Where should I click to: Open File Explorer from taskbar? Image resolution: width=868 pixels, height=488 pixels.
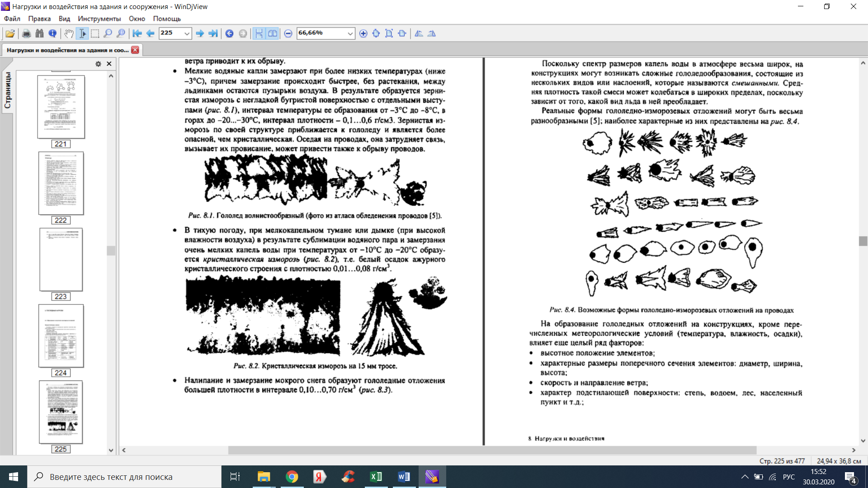coord(264,477)
